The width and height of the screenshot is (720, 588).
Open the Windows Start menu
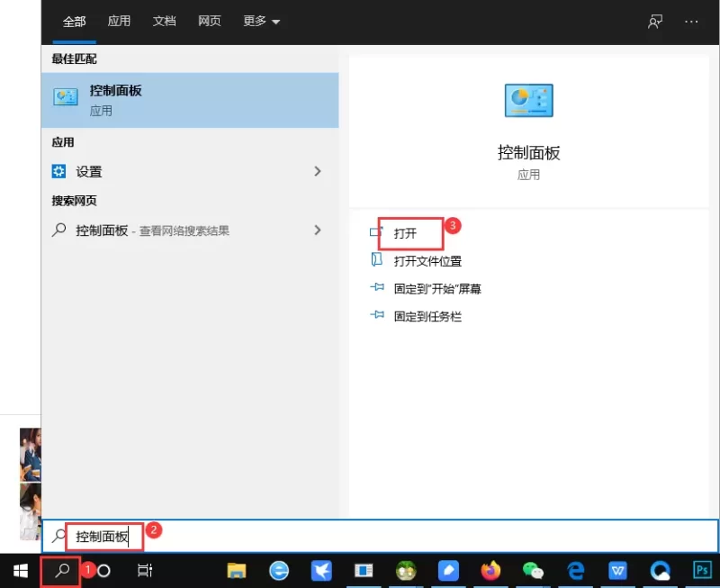tap(18, 570)
